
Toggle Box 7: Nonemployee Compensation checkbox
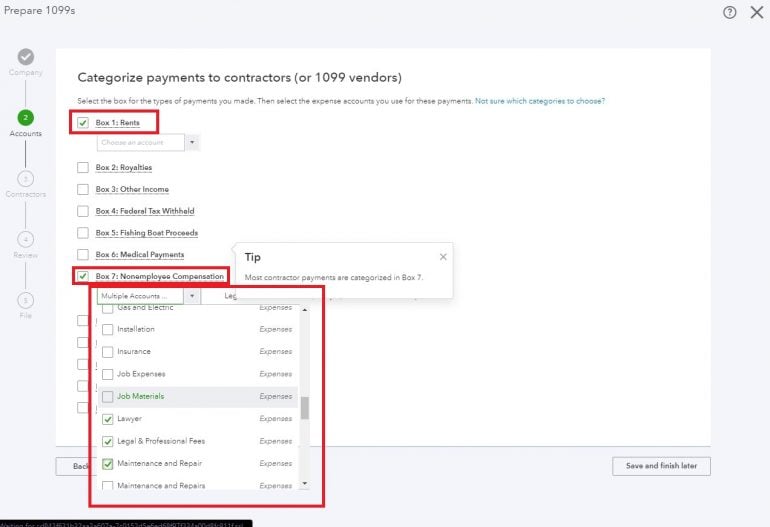coord(83,276)
